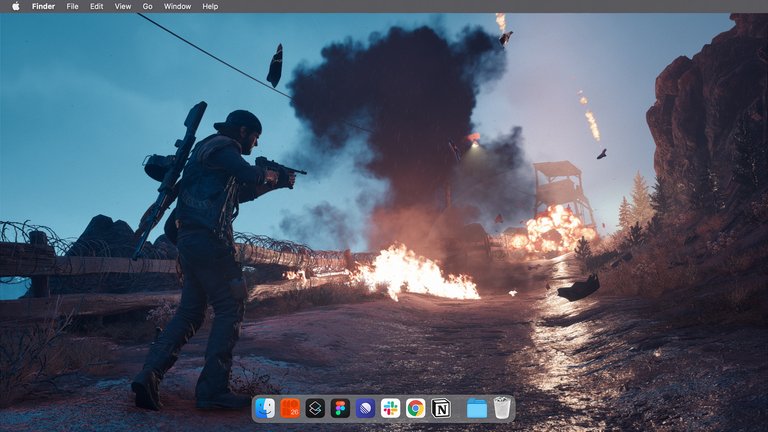Launch Figma from the dock

(340, 408)
